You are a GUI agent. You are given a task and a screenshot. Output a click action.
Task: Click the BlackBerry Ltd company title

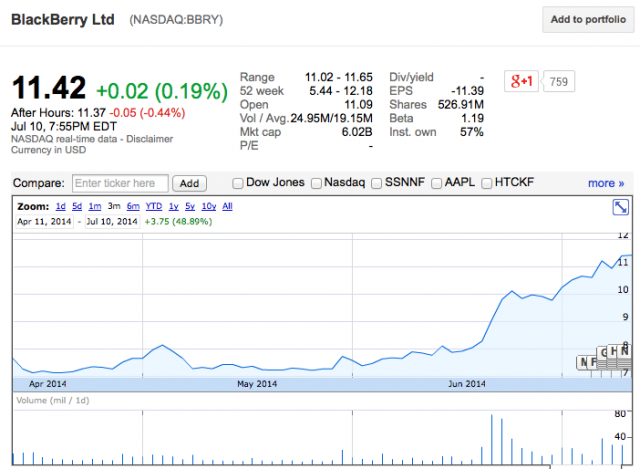point(63,20)
